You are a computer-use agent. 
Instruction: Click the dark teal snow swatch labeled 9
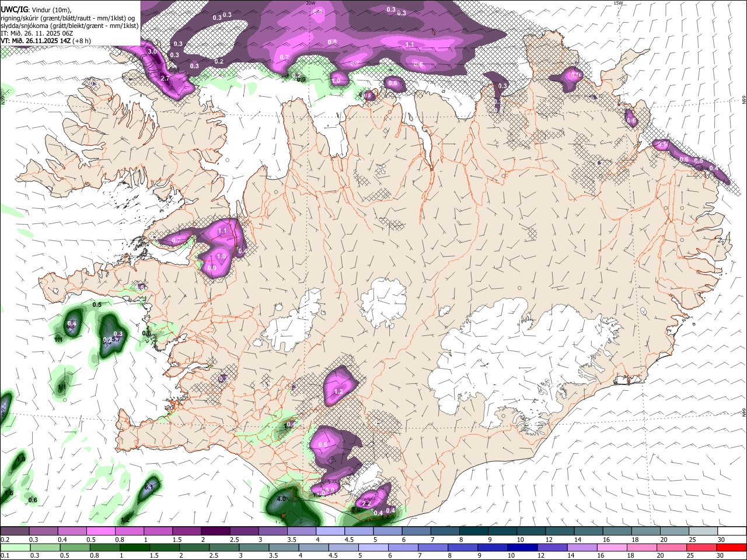501,531
